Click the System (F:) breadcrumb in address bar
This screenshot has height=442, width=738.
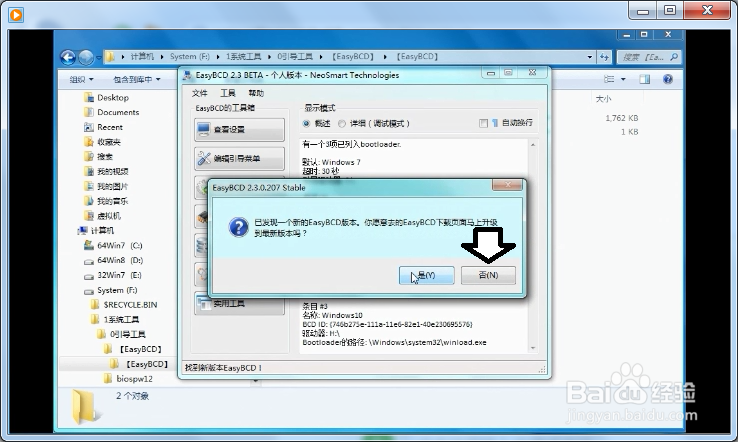[x=190, y=56]
